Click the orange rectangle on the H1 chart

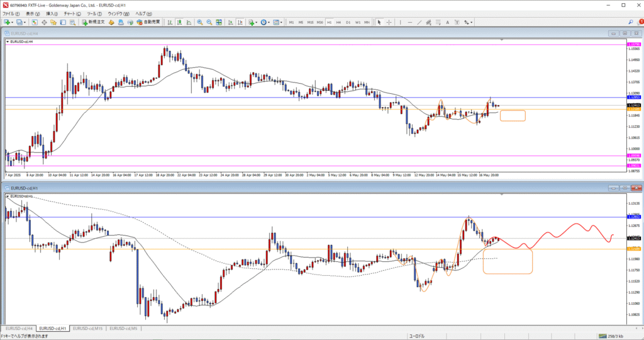point(508,261)
